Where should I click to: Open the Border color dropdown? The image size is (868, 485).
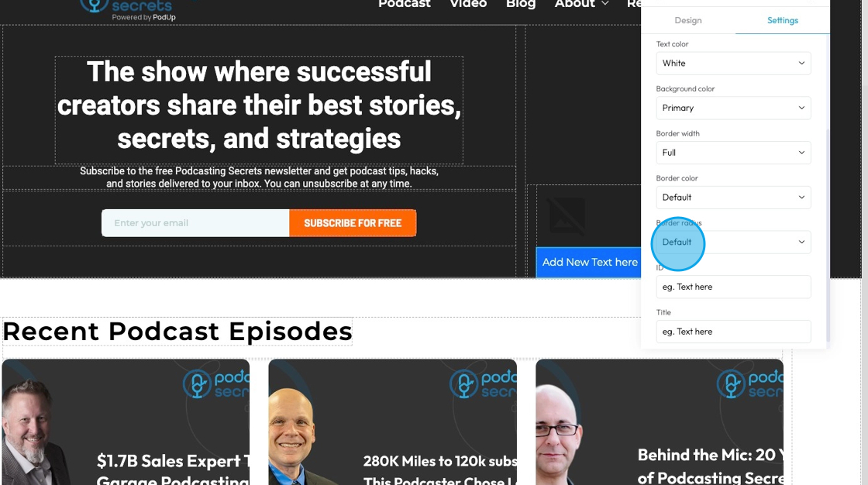tap(733, 198)
